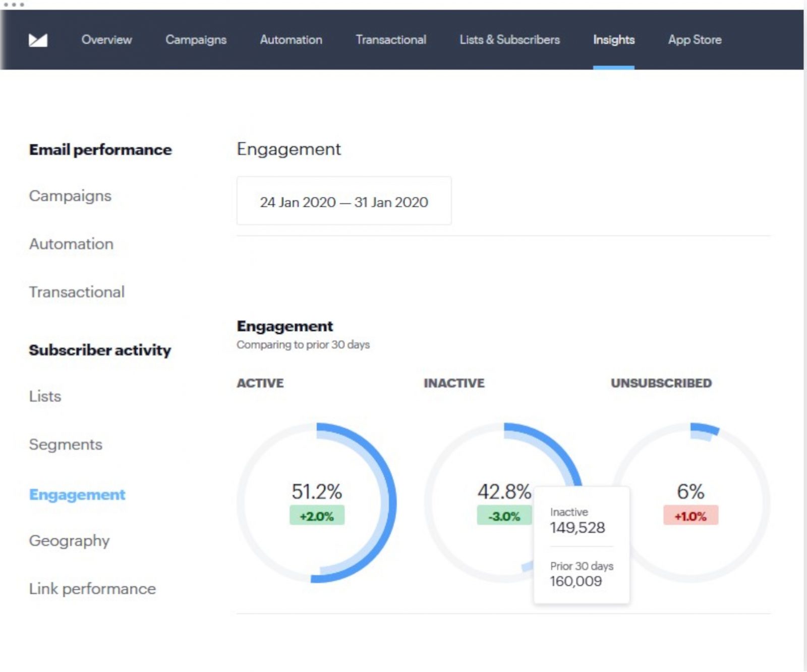Switch to the Overview tab
The image size is (807, 672).
coord(106,40)
